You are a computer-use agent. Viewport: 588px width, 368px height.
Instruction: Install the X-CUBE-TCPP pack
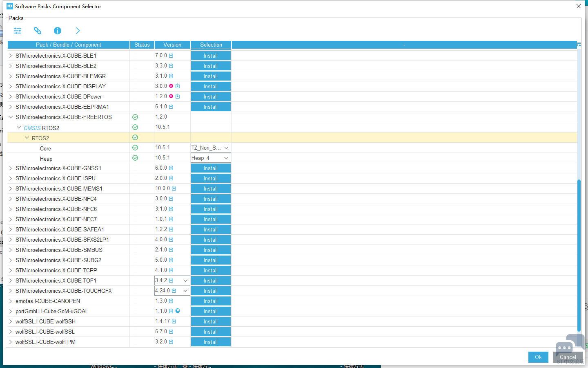click(211, 270)
